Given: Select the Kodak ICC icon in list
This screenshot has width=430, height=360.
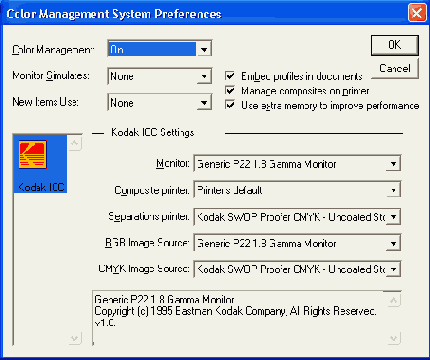Looking at the screenshot, I should [x=40, y=164].
